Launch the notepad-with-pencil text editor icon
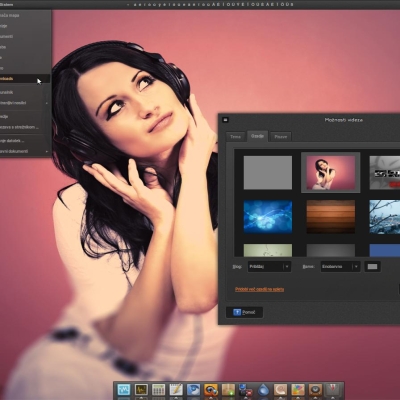The height and width of the screenshot is (400, 400). coord(176,390)
